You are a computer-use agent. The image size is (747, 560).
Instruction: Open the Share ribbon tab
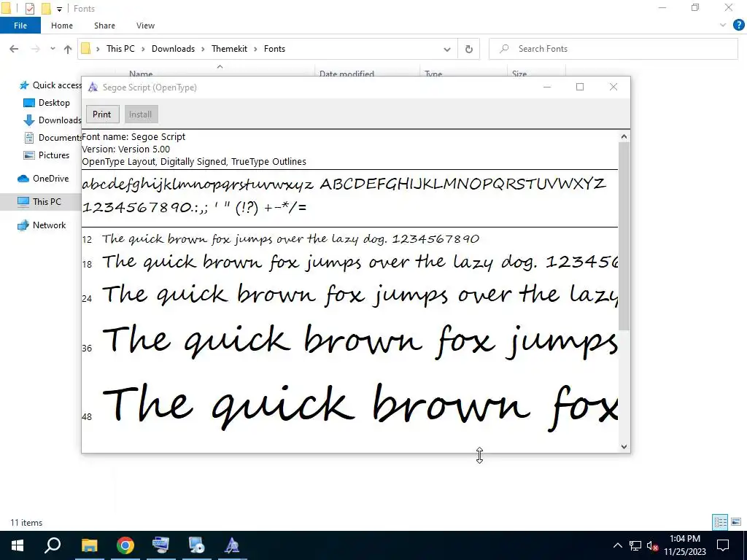[x=104, y=26]
